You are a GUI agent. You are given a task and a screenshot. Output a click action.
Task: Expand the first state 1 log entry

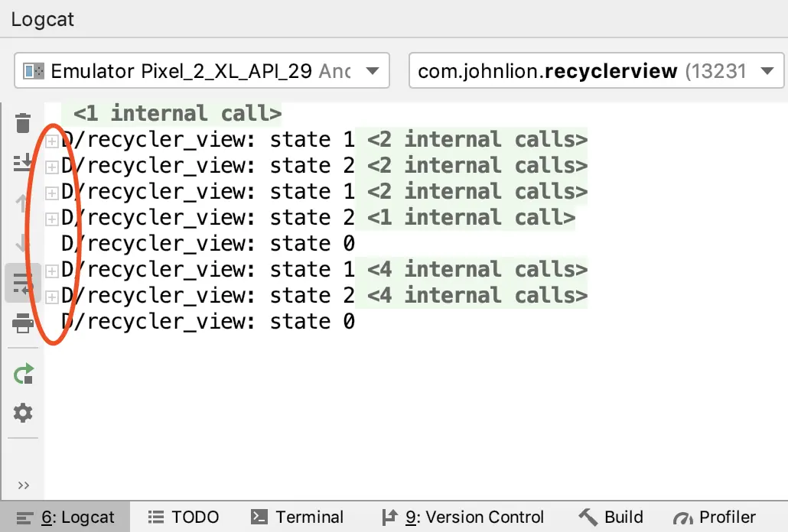point(51,141)
